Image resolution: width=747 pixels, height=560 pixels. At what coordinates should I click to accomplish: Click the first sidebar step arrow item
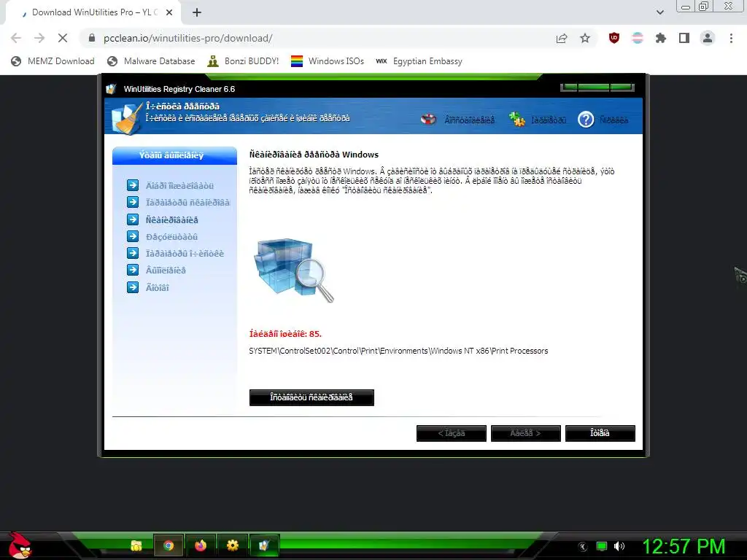click(171, 185)
